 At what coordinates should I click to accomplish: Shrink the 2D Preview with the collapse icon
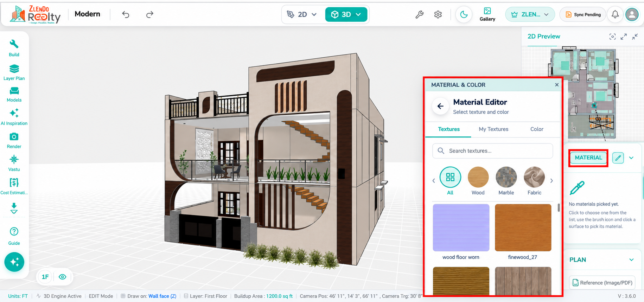pos(635,37)
